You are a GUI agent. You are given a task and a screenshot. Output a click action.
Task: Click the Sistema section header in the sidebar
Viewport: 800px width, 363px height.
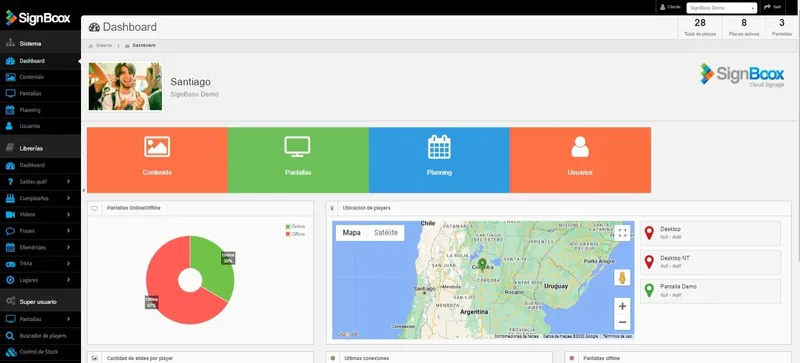coord(40,43)
